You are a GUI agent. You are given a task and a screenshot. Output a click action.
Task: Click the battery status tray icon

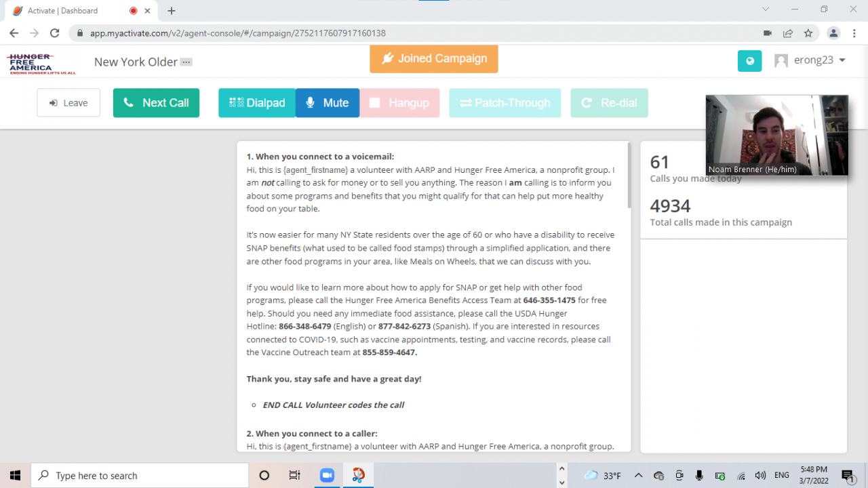720,476
